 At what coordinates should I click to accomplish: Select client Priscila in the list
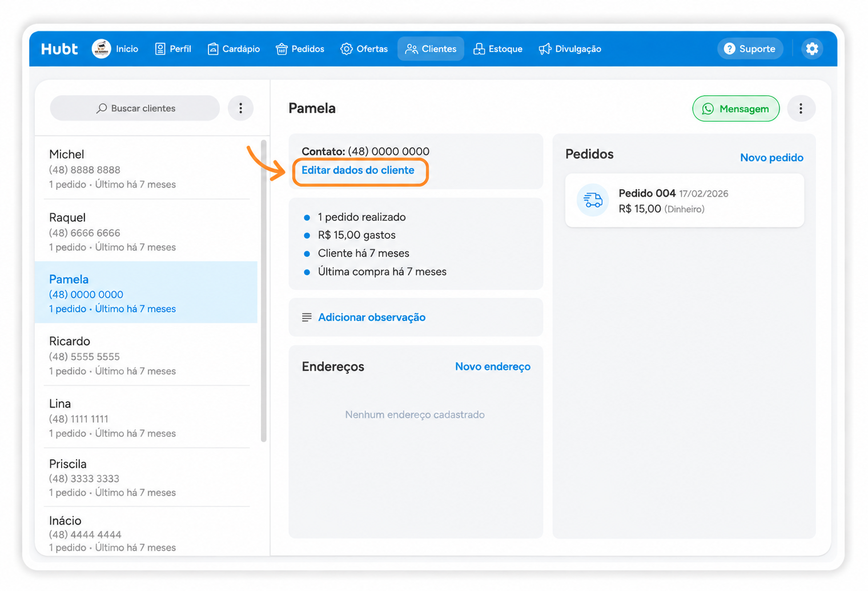click(147, 477)
